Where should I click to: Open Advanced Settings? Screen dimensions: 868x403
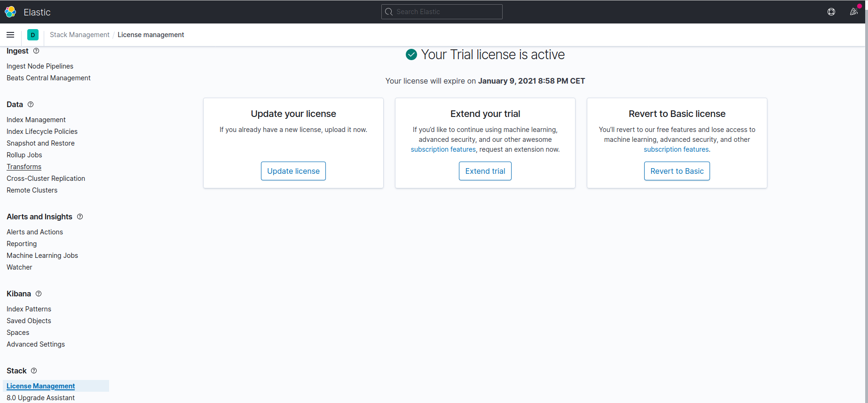pos(36,344)
